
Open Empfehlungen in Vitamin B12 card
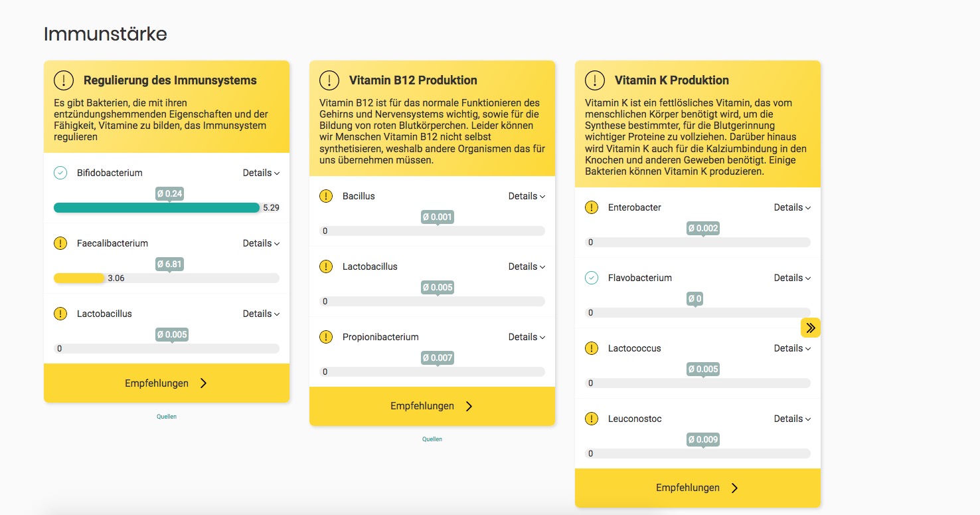point(432,406)
